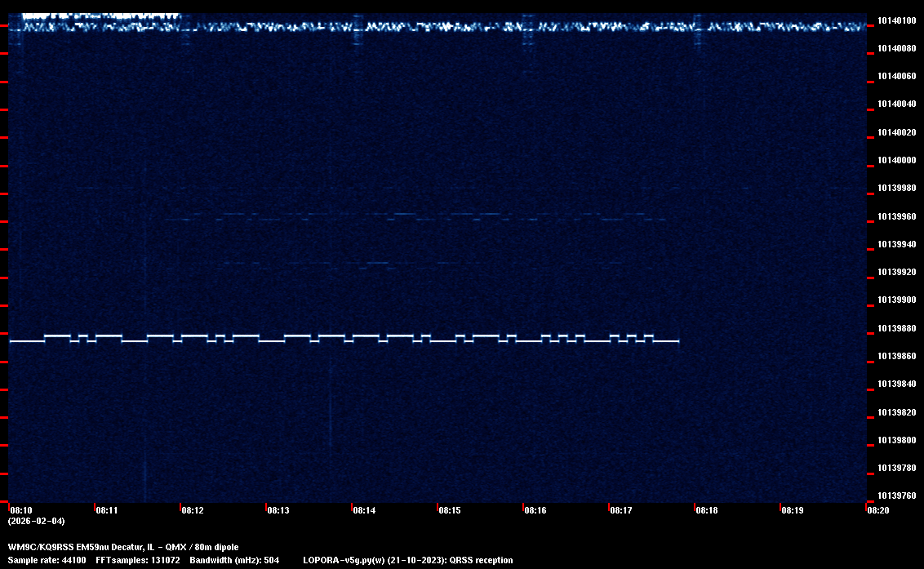Select the 08:20 time marker
Viewport: 924px width, 569px height.
point(877,510)
